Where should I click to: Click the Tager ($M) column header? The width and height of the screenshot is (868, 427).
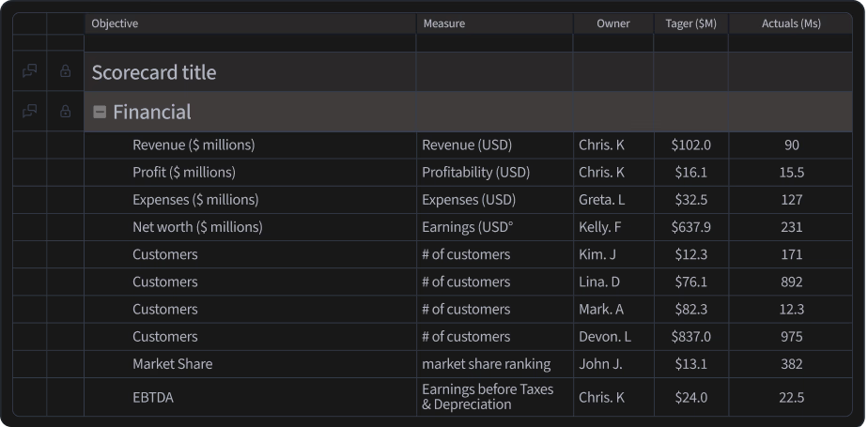point(690,23)
